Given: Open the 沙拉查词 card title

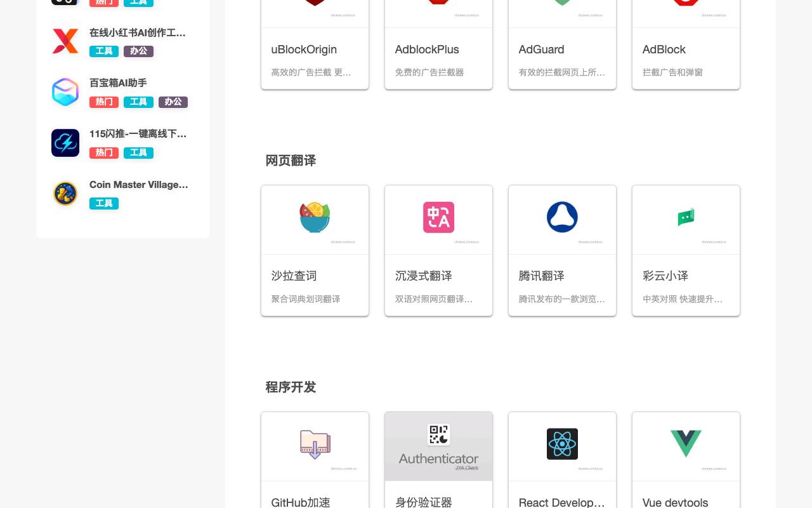Looking at the screenshot, I should point(294,276).
